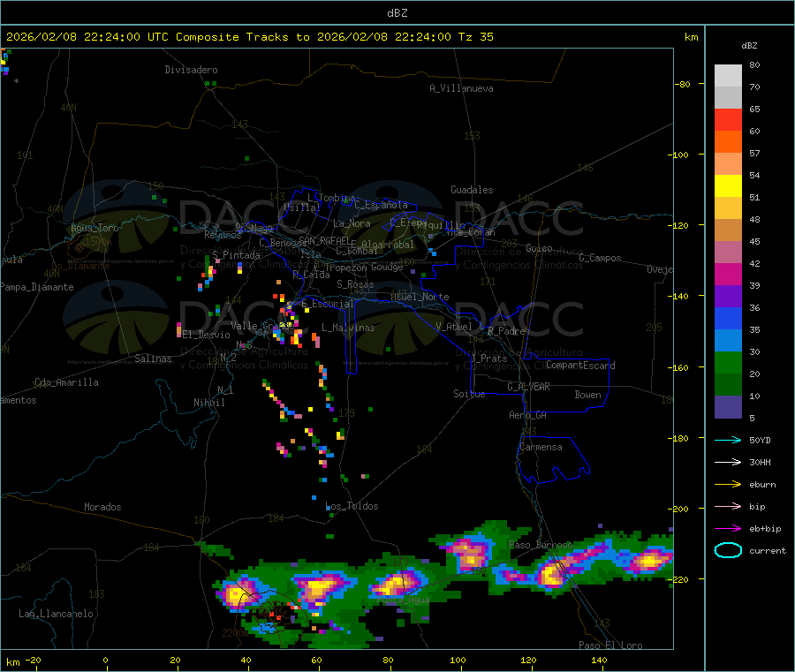
Task: Click the S_Pintada map label
Action: [236, 255]
